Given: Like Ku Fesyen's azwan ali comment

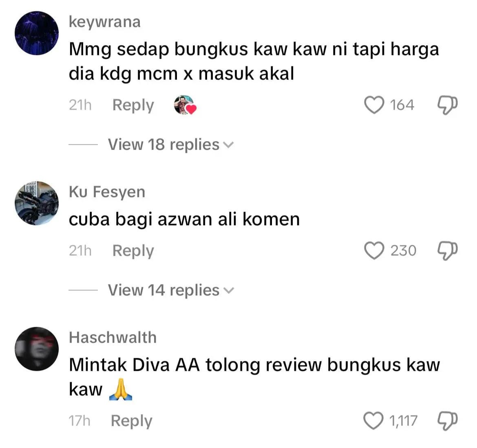Looking at the screenshot, I should tap(374, 251).
